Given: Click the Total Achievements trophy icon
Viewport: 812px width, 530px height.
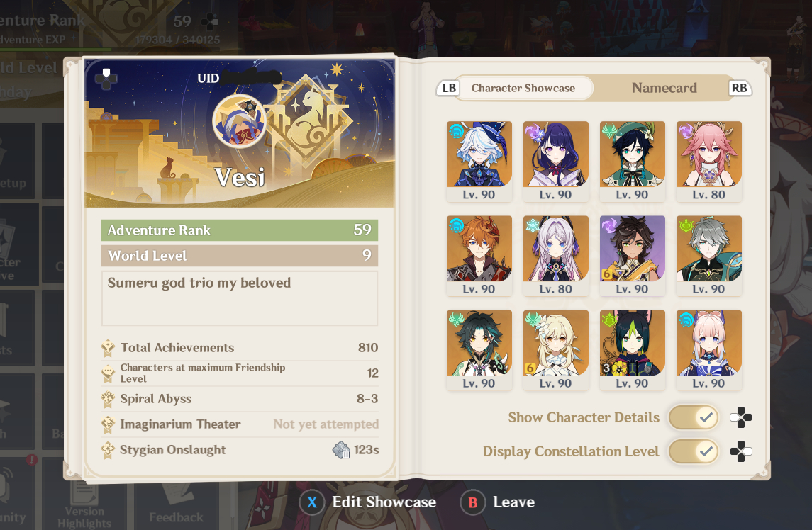Looking at the screenshot, I should pyautogui.click(x=108, y=348).
